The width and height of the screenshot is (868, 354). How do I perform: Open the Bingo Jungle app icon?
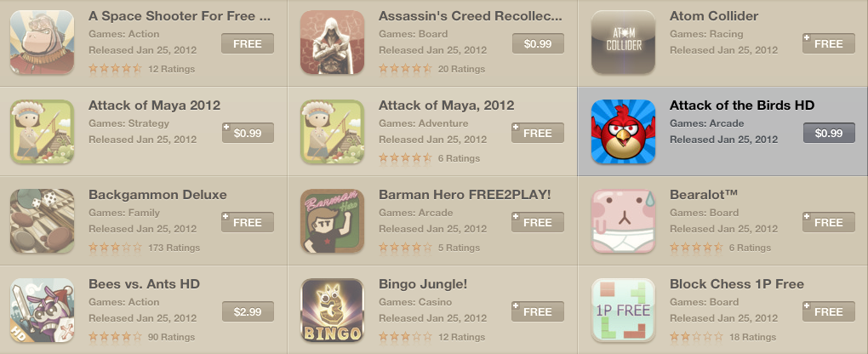[332, 311]
